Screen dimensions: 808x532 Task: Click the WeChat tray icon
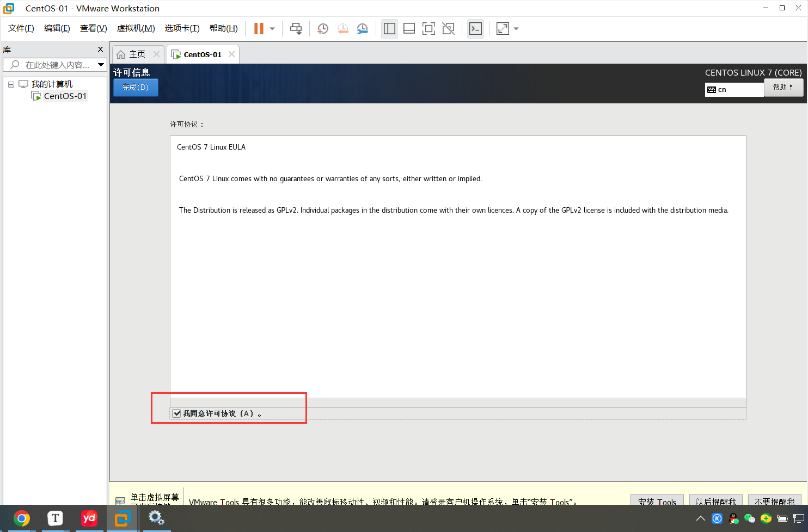[x=750, y=518]
